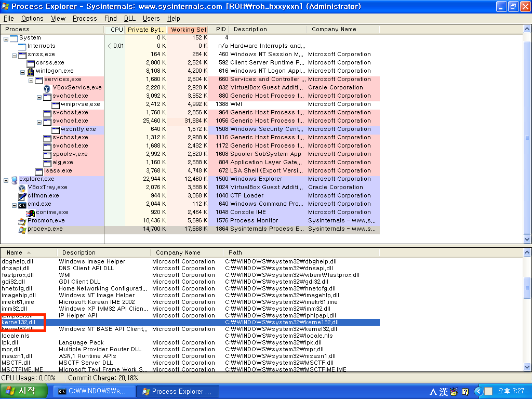
Task: Sort by PID column header
Action: point(218,30)
